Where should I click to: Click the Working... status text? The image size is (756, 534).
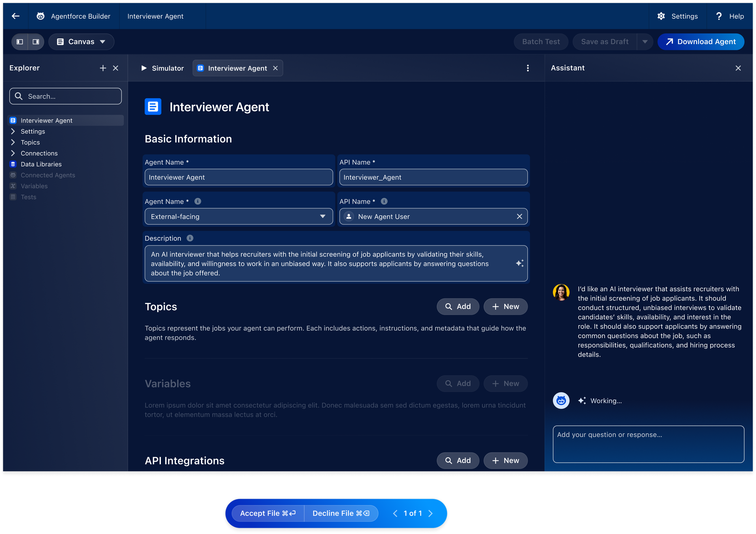pyautogui.click(x=606, y=401)
